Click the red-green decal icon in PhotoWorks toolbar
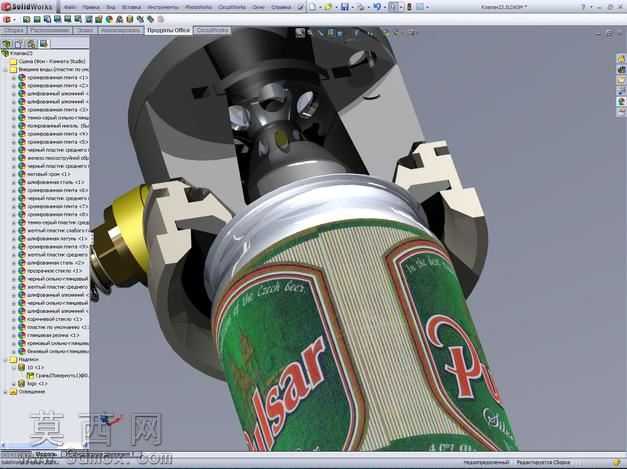 click(99, 19)
